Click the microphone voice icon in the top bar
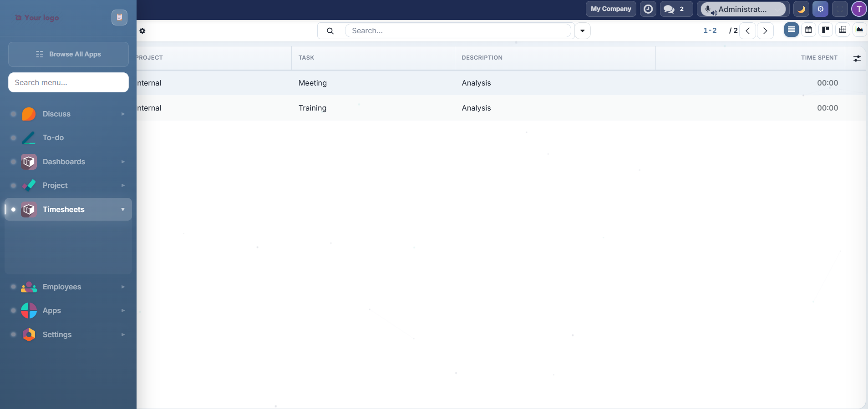 709,10
